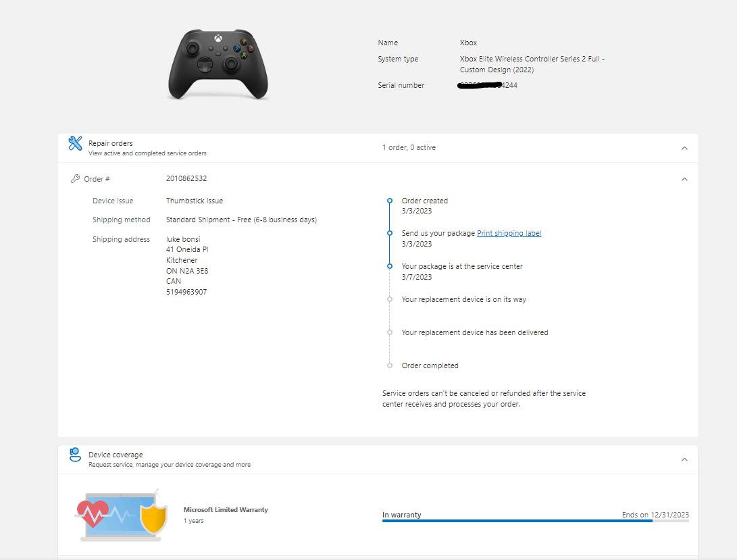Click the 'Xbox' device name value
This screenshot has width=737, height=560.
click(468, 43)
